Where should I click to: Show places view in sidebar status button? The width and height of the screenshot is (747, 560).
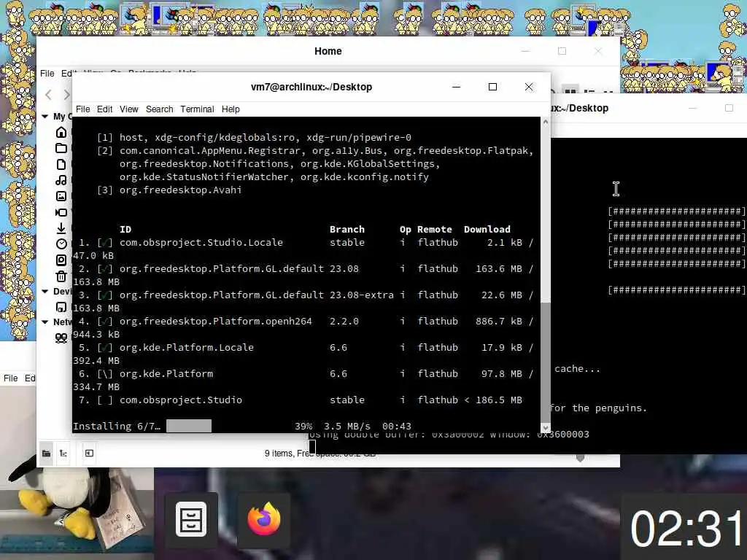(x=46, y=454)
